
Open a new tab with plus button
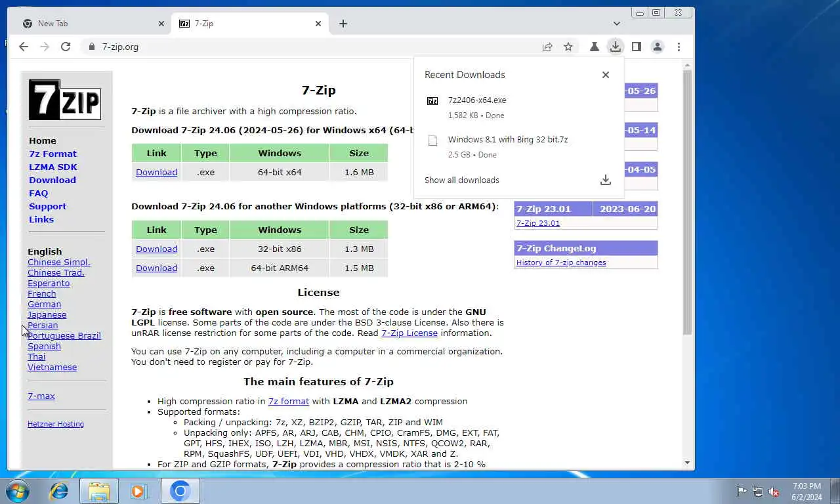click(343, 24)
